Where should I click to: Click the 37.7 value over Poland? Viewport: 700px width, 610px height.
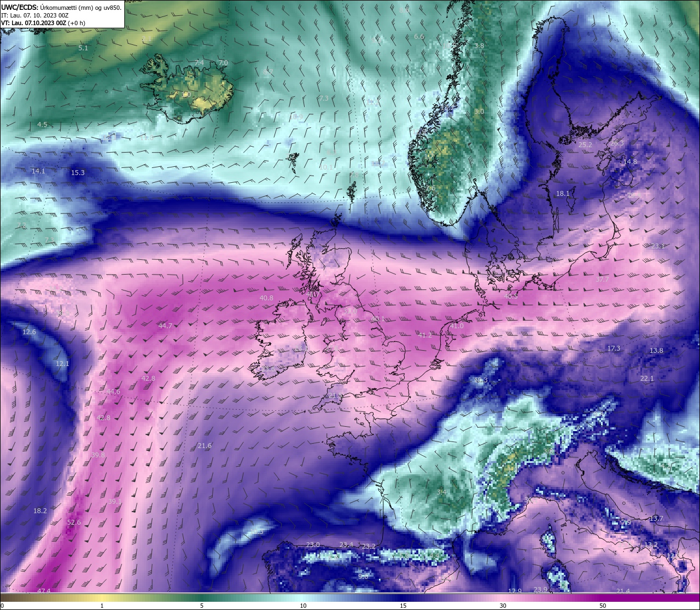(602, 280)
